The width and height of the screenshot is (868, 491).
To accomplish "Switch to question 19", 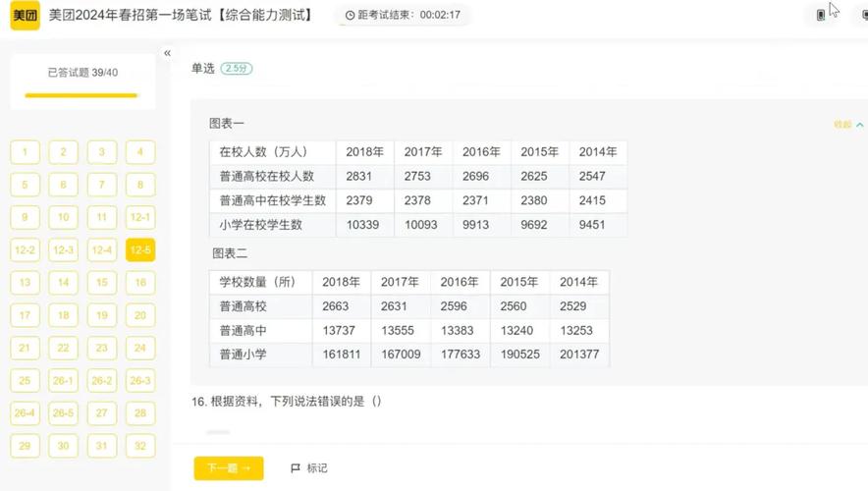I will pyautogui.click(x=102, y=315).
